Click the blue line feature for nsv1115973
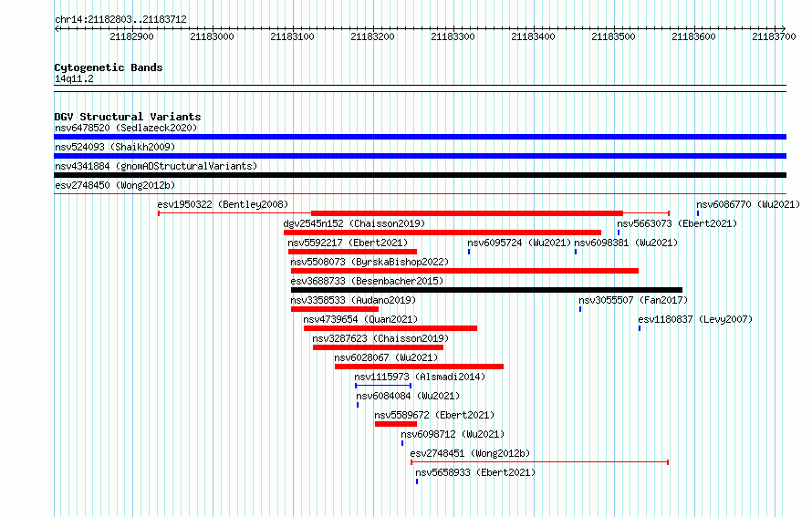812x517 pixels. tap(383, 386)
